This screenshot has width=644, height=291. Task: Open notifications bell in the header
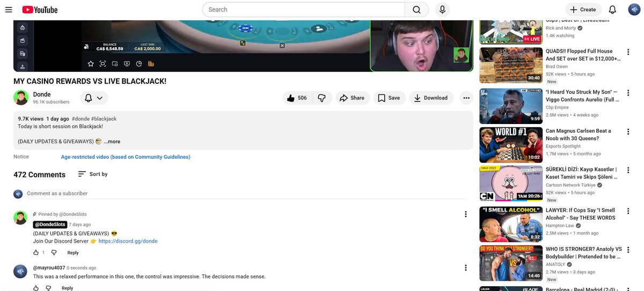pyautogui.click(x=612, y=10)
